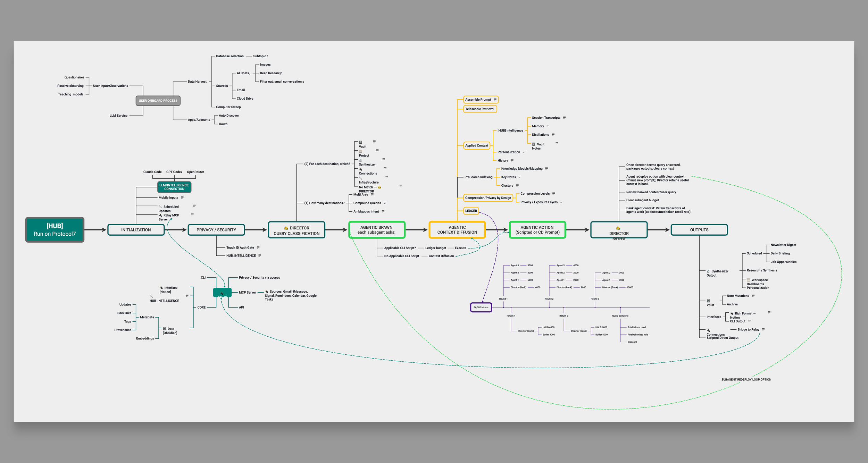
Task: Select the LEDGER yellow node
Action: (x=471, y=211)
